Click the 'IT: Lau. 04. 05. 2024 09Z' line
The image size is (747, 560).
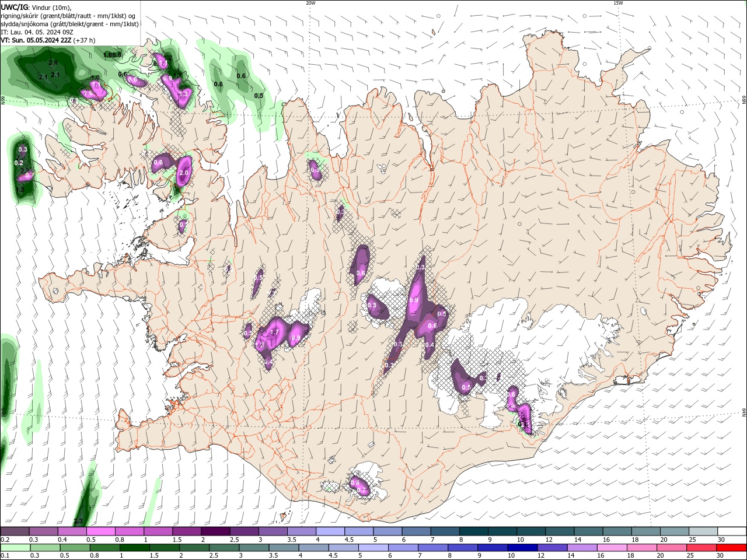pyautogui.click(x=37, y=32)
